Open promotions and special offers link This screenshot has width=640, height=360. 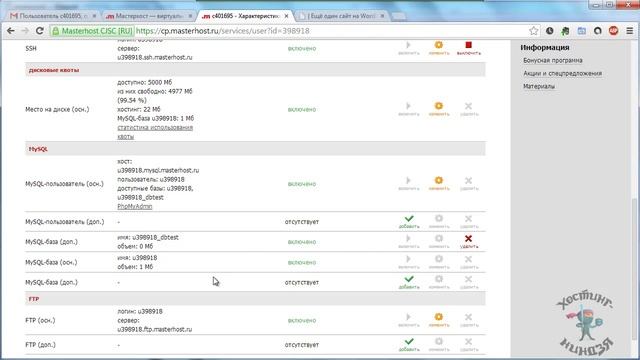(562, 73)
